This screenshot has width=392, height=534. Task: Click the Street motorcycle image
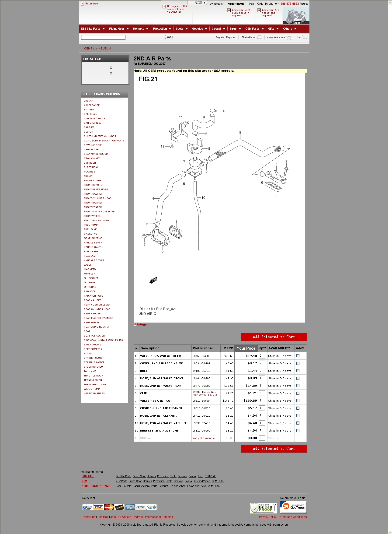pos(296,15)
